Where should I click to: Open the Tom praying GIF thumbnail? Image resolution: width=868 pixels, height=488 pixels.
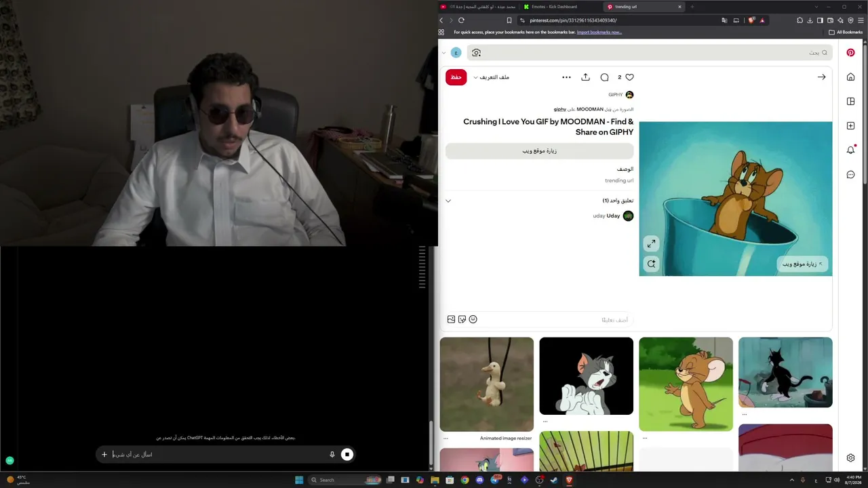[586, 376]
